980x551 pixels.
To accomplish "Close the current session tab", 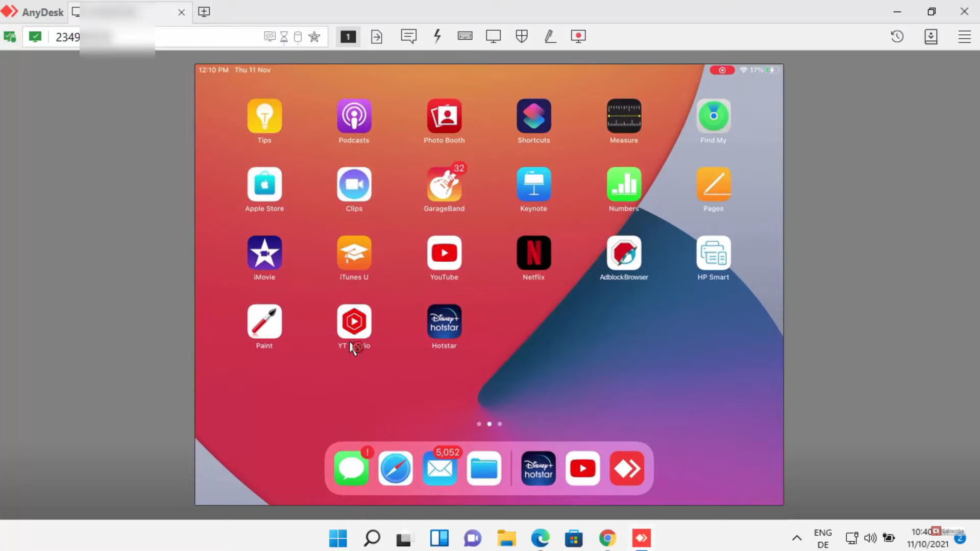I will point(181,12).
